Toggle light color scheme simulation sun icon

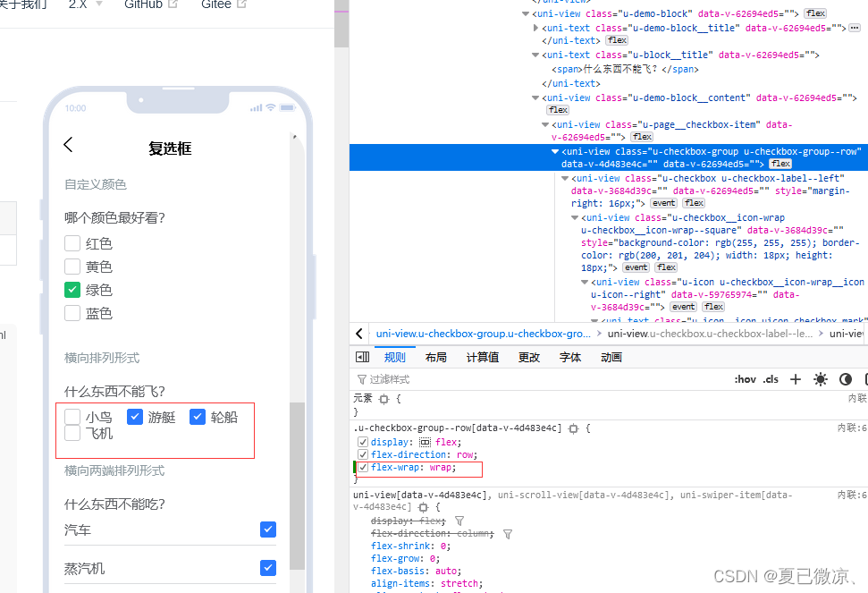click(821, 379)
